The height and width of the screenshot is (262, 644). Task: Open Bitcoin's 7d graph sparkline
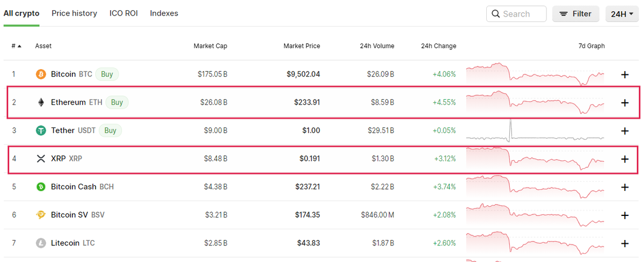click(535, 74)
